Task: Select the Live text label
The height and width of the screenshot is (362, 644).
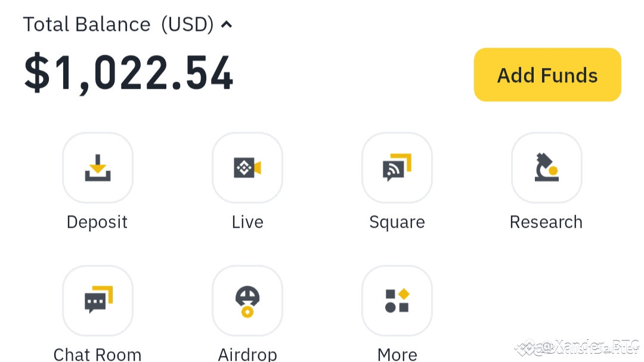Action: (x=247, y=222)
